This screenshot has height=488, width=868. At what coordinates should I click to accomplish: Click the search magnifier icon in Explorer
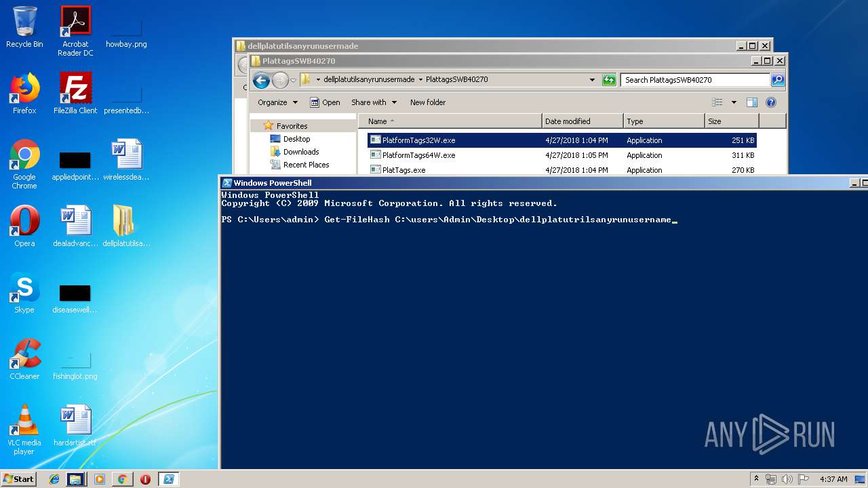[778, 80]
